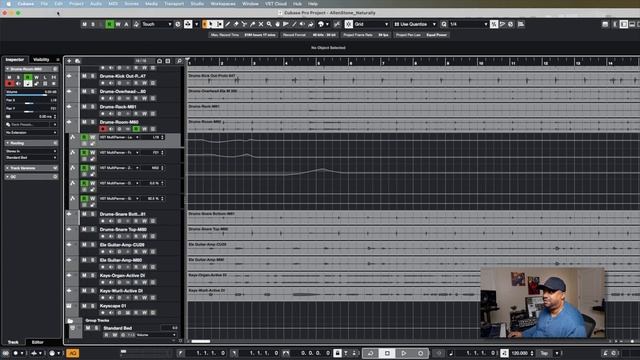Select the Split scissors tool
Image resolution: width=640 pixels, height=360 pixels.
244,24
